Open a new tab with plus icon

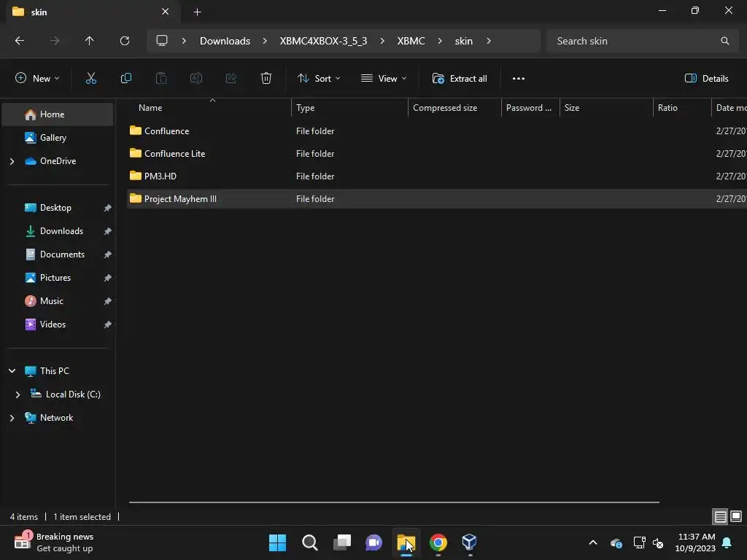point(197,12)
